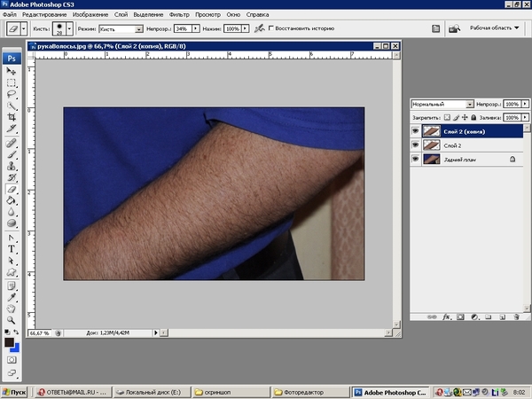The image size is (532, 399).
Task: Open the Нормальный blend mode dropdown
Action: 443,104
